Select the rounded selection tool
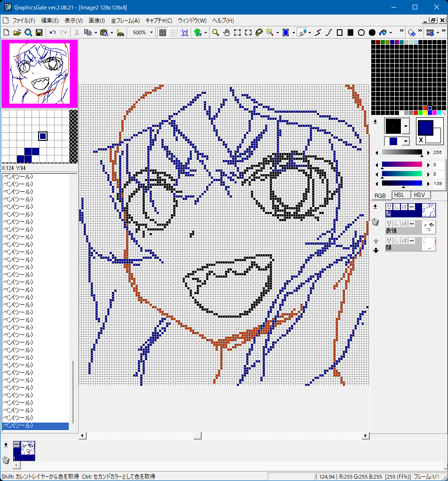The height and width of the screenshot is (481, 448). [248, 33]
